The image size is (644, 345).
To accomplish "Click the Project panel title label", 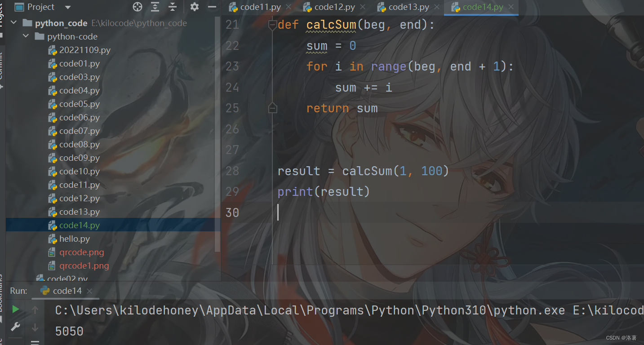I will (x=41, y=7).
